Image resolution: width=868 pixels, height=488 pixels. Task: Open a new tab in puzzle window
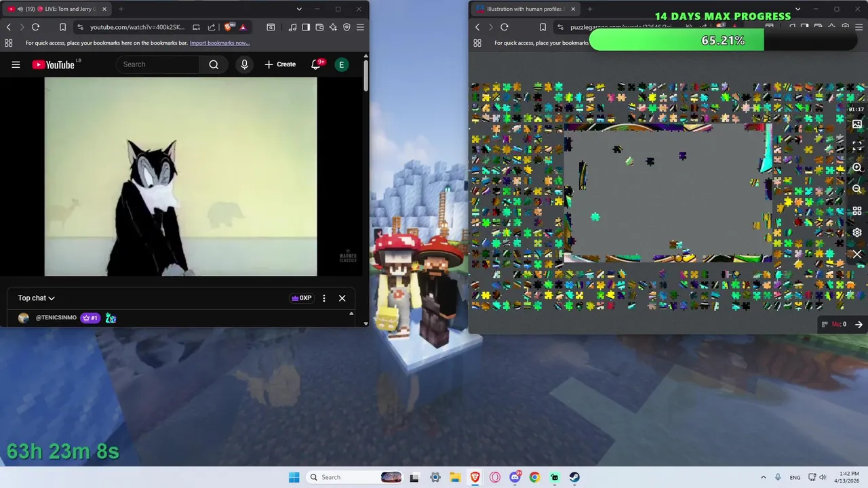click(589, 9)
